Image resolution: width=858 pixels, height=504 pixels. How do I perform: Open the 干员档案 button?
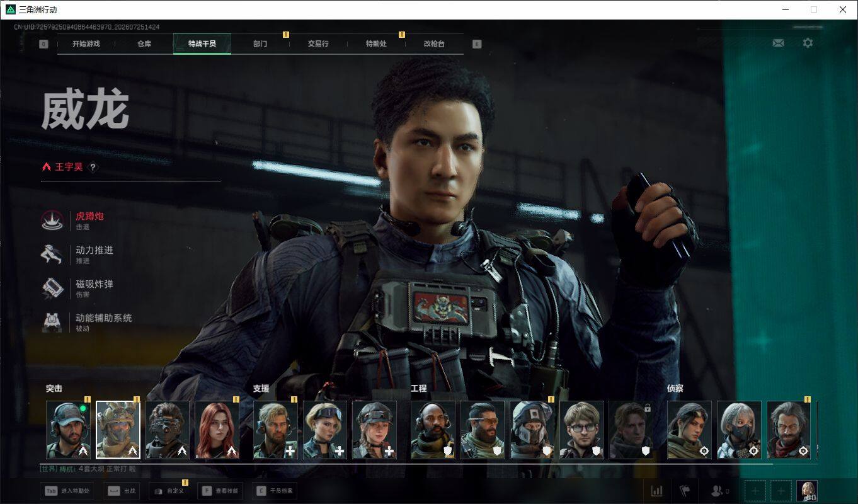(x=275, y=491)
